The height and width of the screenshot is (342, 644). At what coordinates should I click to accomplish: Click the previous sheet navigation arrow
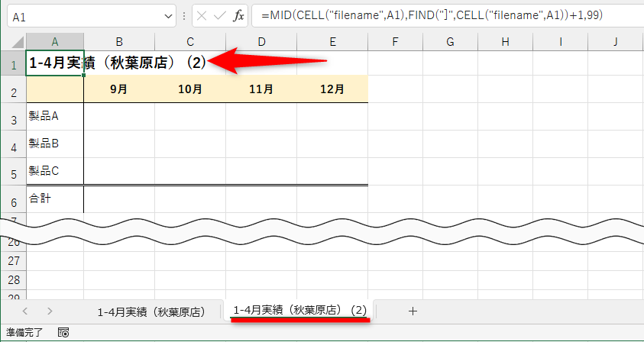[24, 311]
